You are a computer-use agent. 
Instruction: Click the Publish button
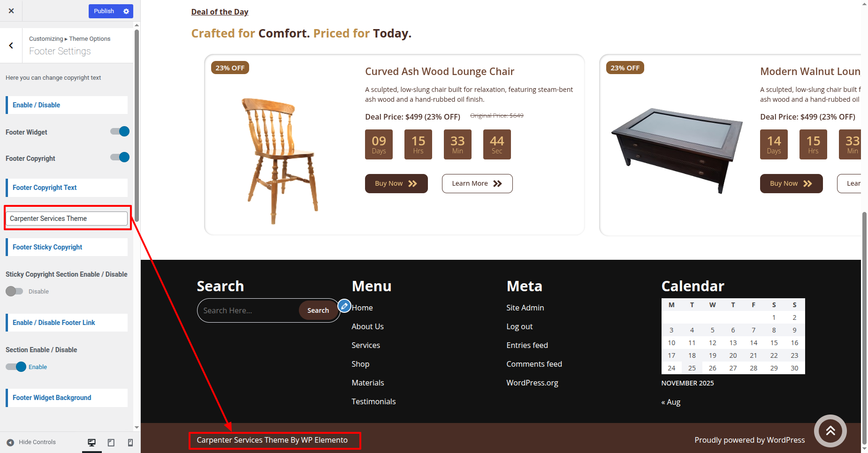pyautogui.click(x=104, y=11)
